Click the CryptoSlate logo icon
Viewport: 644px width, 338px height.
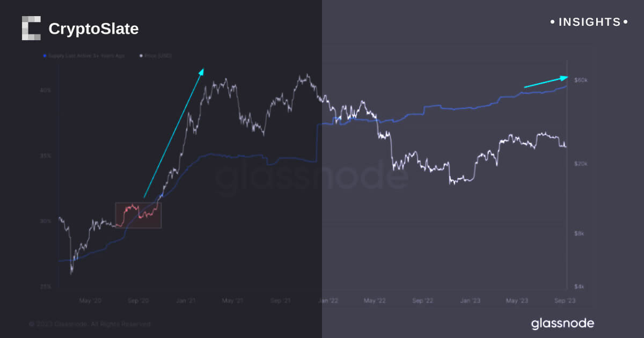click(x=31, y=28)
